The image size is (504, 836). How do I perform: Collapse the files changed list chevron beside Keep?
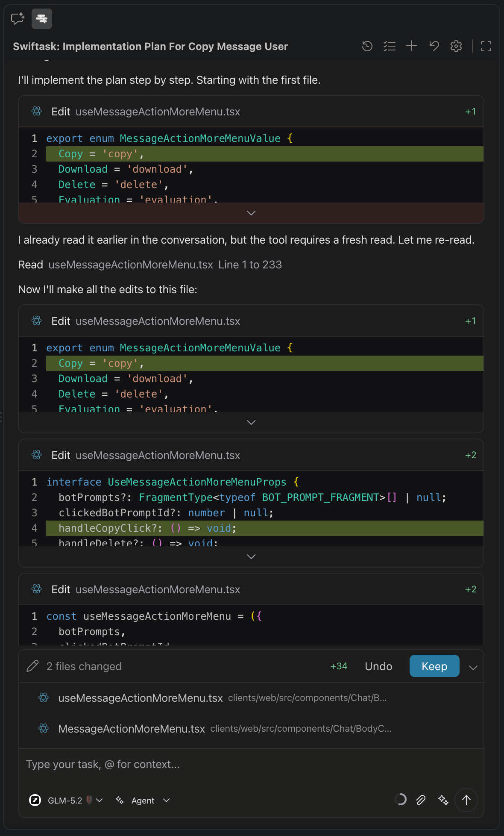[x=473, y=667]
